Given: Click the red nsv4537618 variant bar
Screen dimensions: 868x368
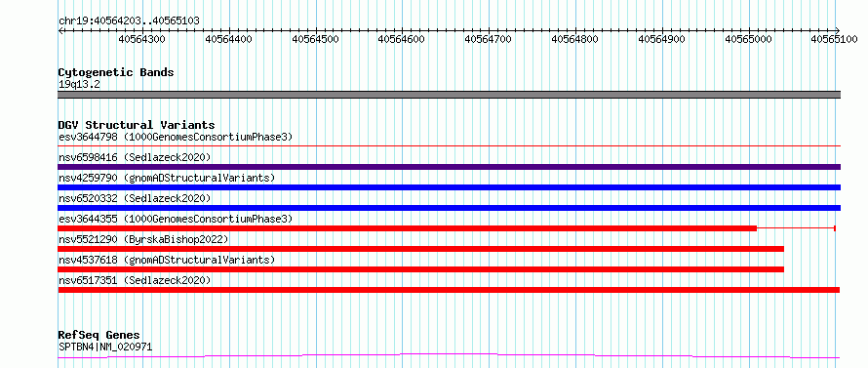Looking at the screenshot, I should tap(421, 269).
